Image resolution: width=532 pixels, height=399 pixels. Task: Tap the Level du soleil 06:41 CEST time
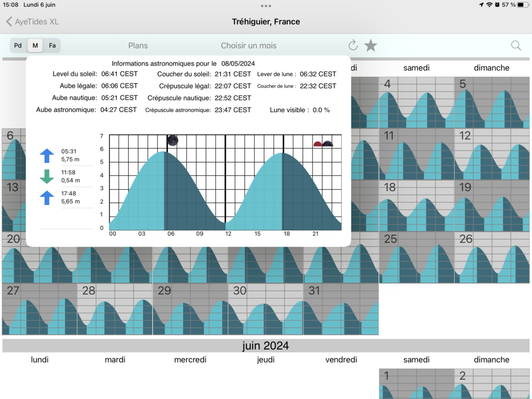coord(119,74)
